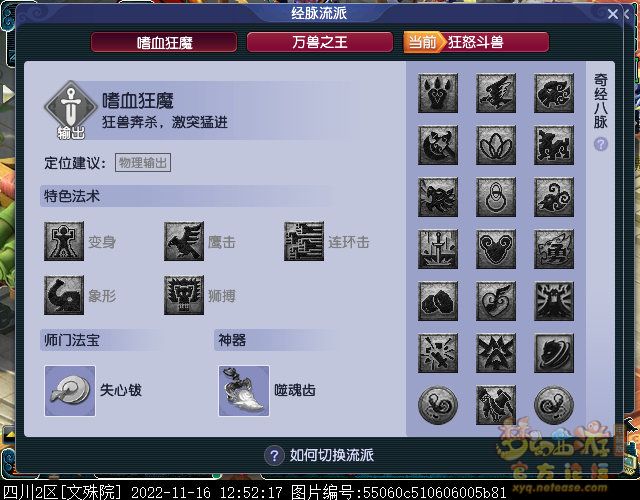
Task: Select the gourd meridian node
Action: pyautogui.click(x=496, y=197)
